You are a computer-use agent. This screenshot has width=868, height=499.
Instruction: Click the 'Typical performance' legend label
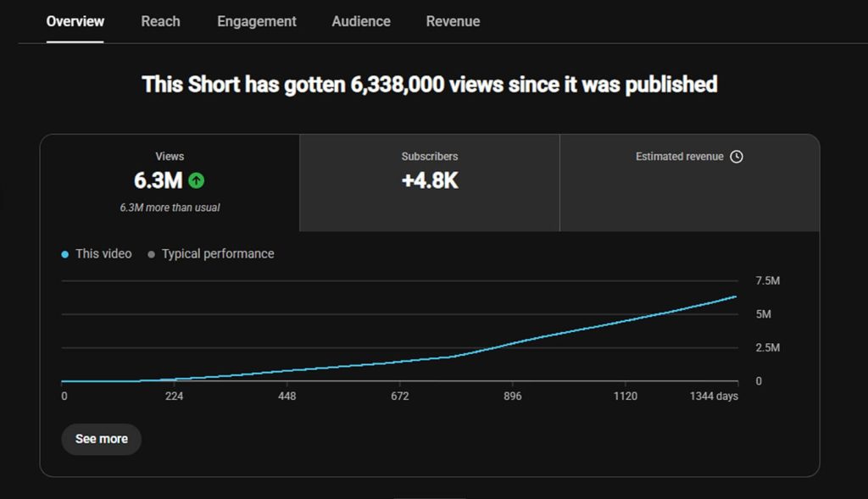218,254
